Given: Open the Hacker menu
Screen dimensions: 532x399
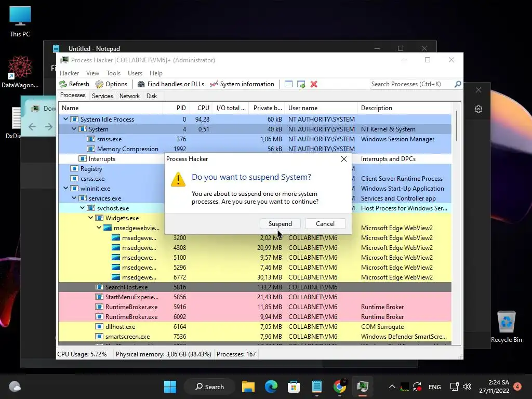Looking at the screenshot, I should [69, 73].
